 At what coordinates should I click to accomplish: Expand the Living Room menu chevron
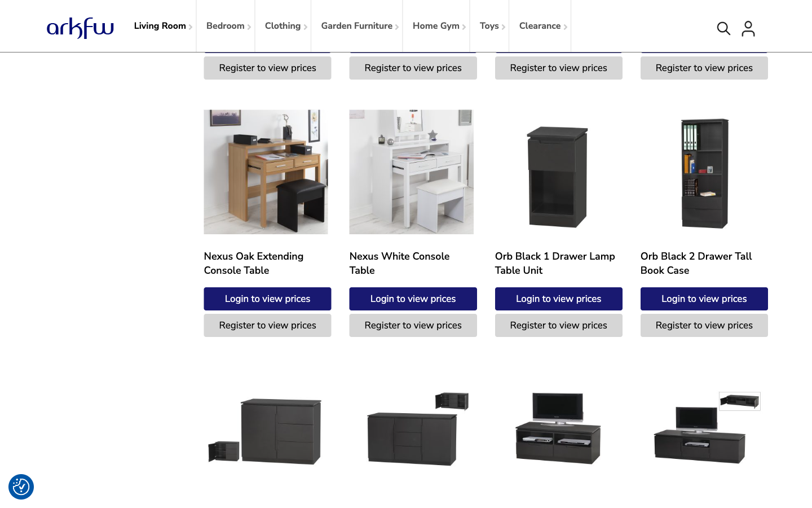coord(191,27)
